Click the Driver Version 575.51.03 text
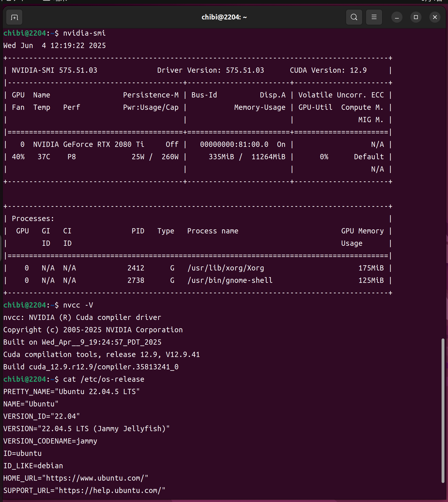The height and width of the screenshot is (502, 448). pyautogui.click(x=211, y=70)
